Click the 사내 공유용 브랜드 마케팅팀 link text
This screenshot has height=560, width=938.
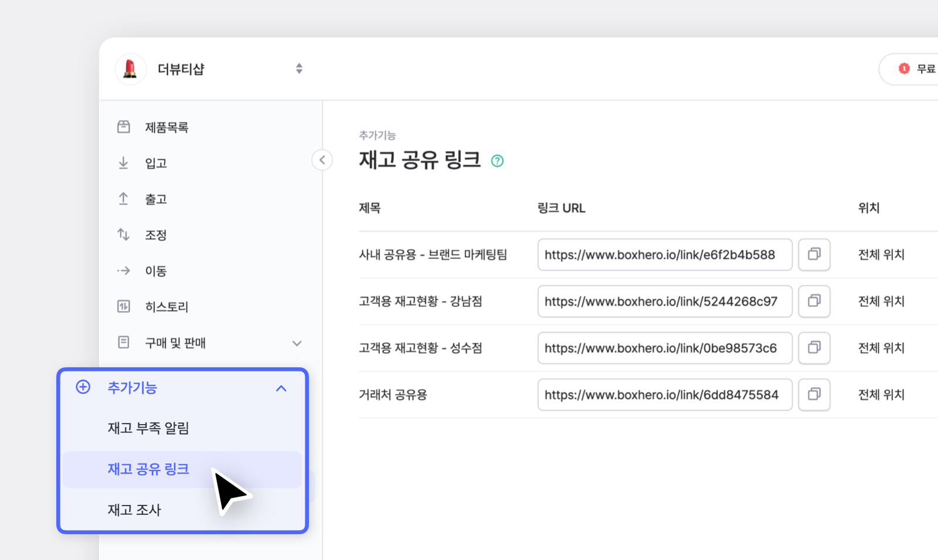pyautogui.click(x=434, y=254)
